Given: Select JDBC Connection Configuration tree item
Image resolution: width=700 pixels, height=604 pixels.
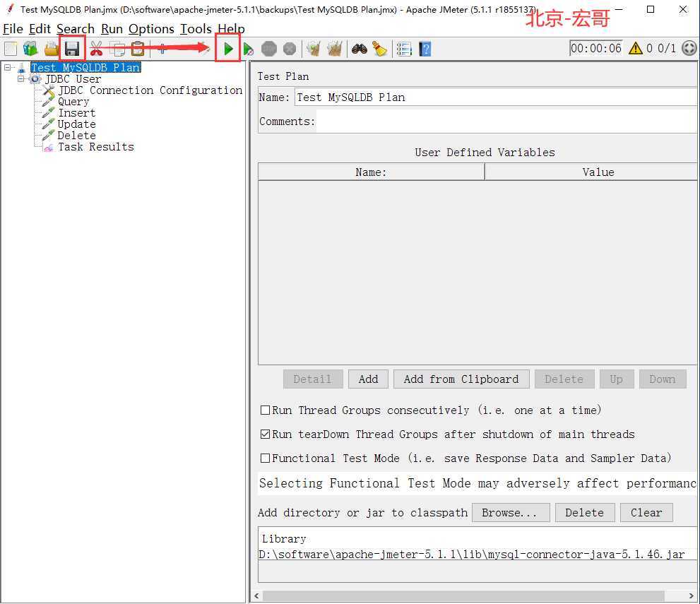Looking at the screenshot, I should 150,90.
